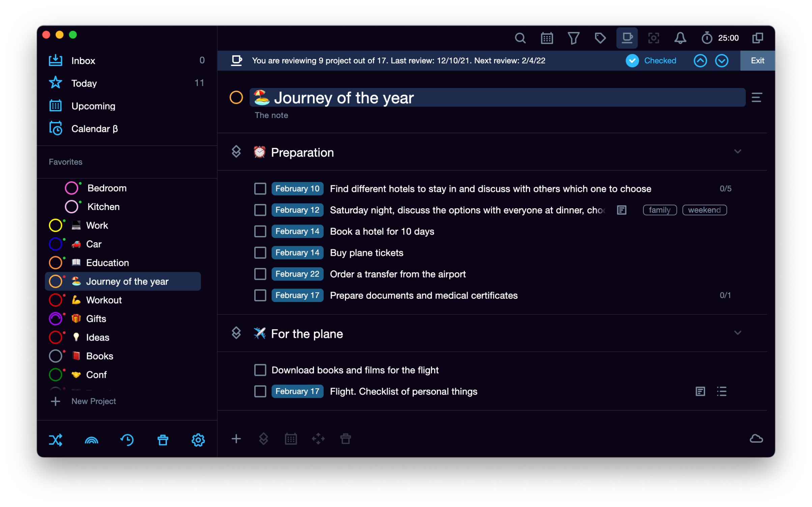Click the 'family' tag on the dinner task
Screen dimensions: 812x507
tap(659, 210)
